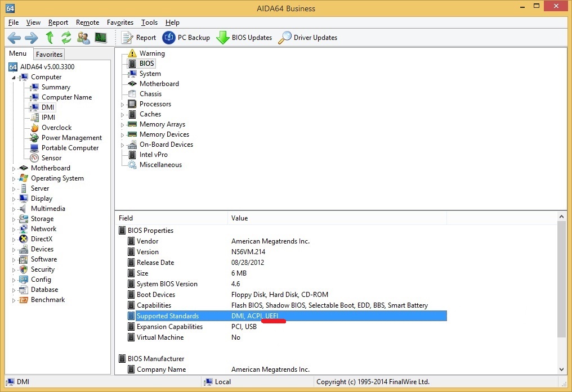Expand the Operating System node
Viewport: 572px width, 392px height.
tap(14, 179)
